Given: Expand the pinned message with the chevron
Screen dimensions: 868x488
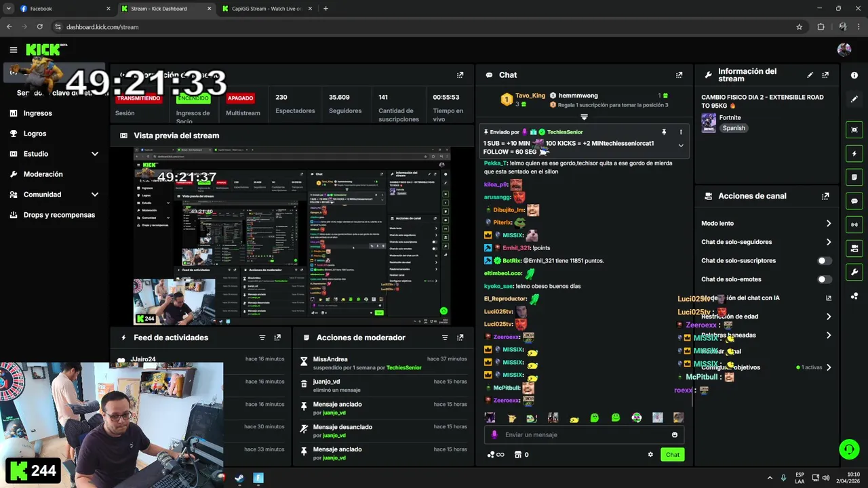Looking at the screenshot, I should tap(681, 145).
